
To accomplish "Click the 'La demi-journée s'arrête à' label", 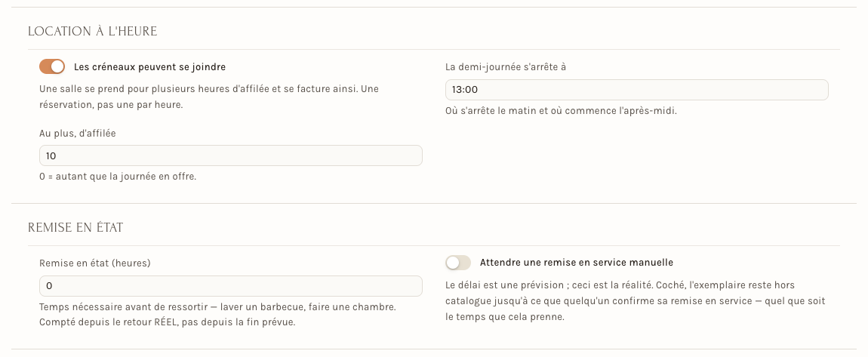I will (506, 67).
